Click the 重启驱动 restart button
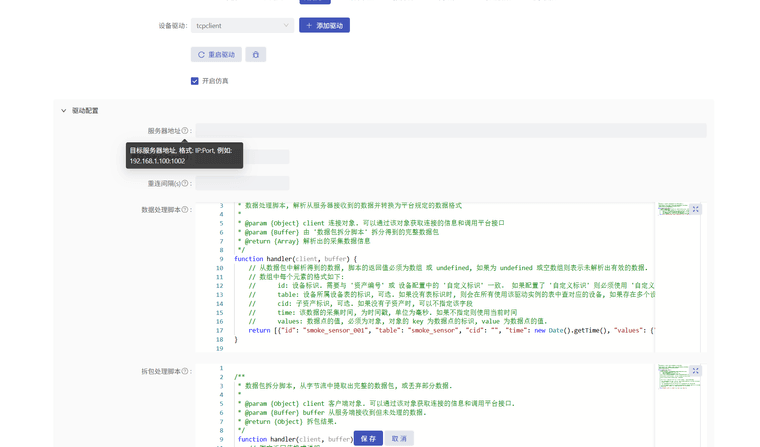 coord(216,54)
